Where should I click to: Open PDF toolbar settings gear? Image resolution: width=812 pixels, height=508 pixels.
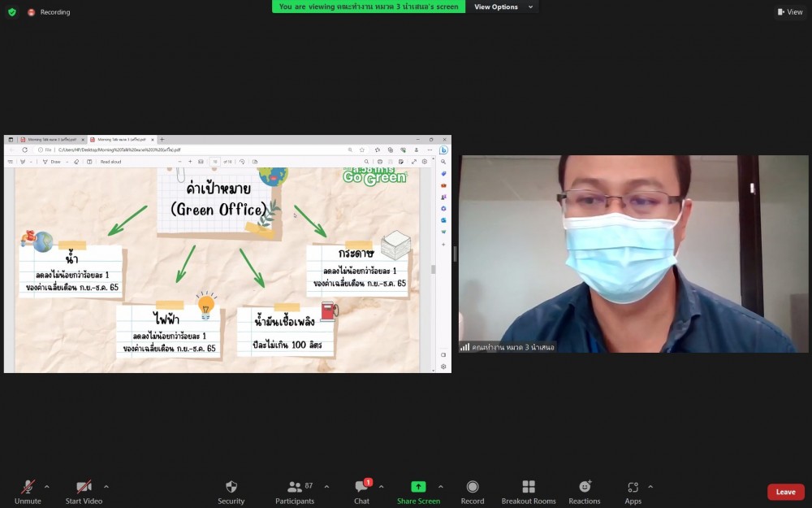[425, 162]
